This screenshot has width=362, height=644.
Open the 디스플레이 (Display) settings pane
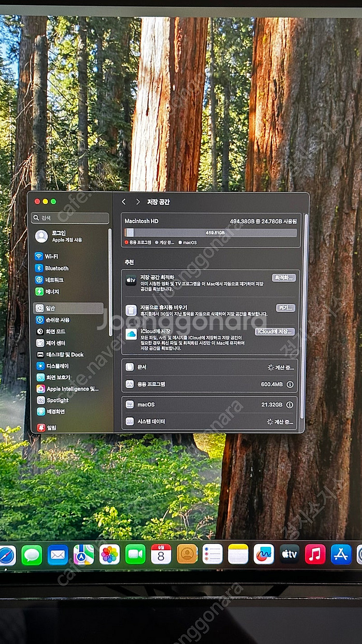coord(57,366)
